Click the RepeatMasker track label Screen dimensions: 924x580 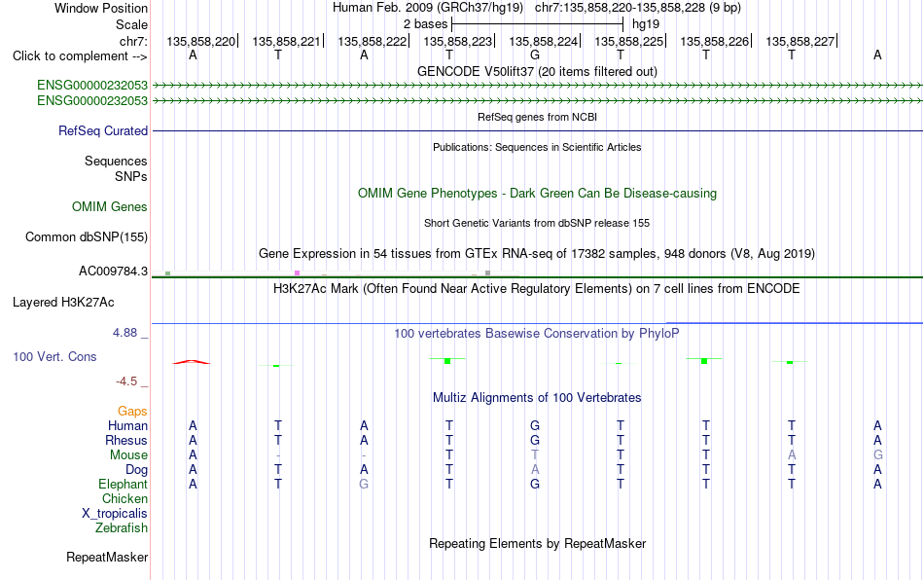click(107, 557)
